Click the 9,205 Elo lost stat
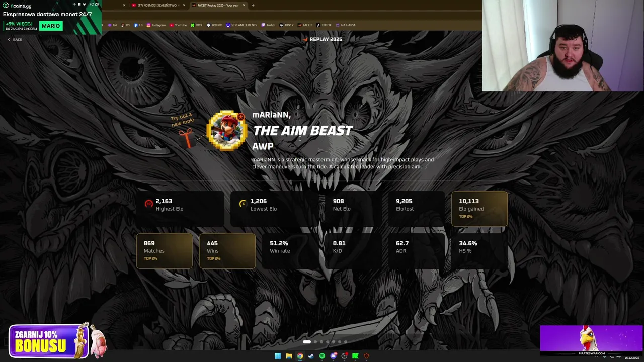This screenshot has height=362, width=644. (416, 209)
